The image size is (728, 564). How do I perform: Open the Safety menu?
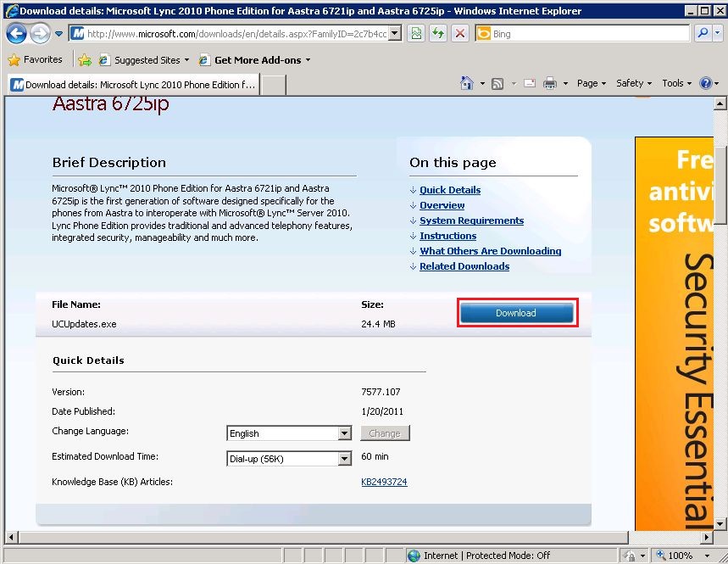click(x=634, y=83)
